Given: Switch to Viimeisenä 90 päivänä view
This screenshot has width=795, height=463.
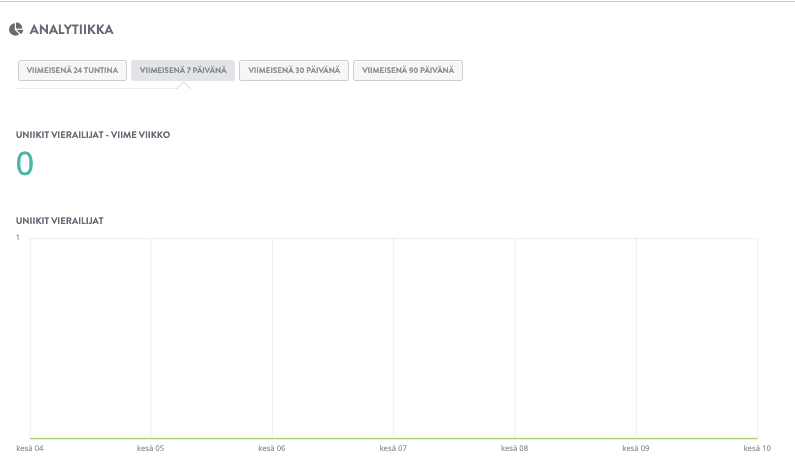Looking at the screenshot, I should [408, 70].
